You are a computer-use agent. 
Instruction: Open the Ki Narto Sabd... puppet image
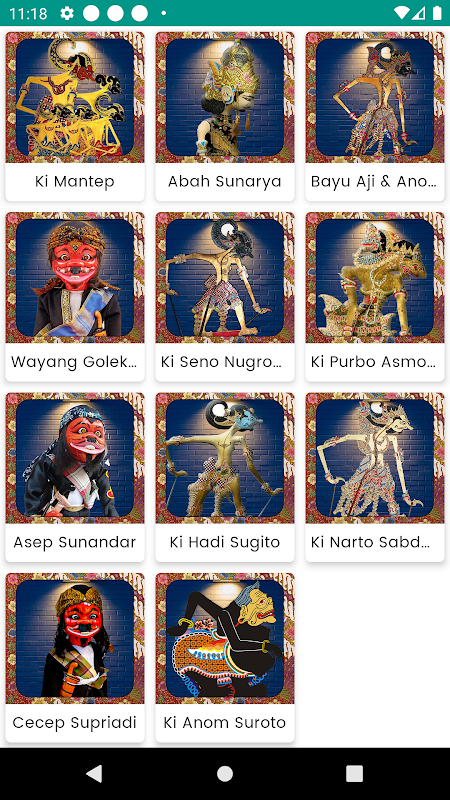pyautogui.click(x=375, y=458)
